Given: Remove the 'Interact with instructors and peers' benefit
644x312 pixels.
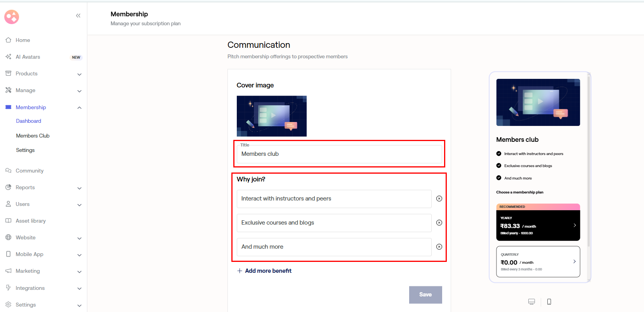Looking at the screenshot, I should coord(439,199).
